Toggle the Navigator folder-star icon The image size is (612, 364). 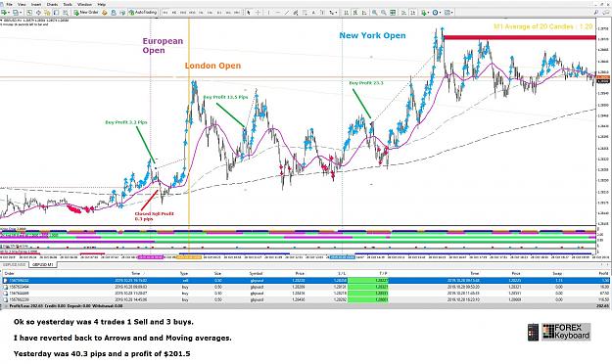click(x=47, y=13)
